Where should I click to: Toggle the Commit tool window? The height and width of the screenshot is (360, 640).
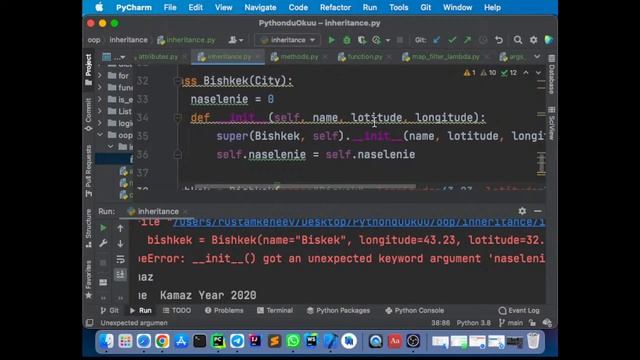[x=89, y=115]
